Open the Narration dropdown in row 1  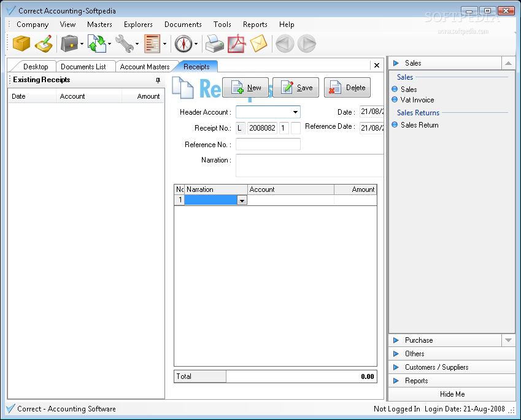coord(242,200)
